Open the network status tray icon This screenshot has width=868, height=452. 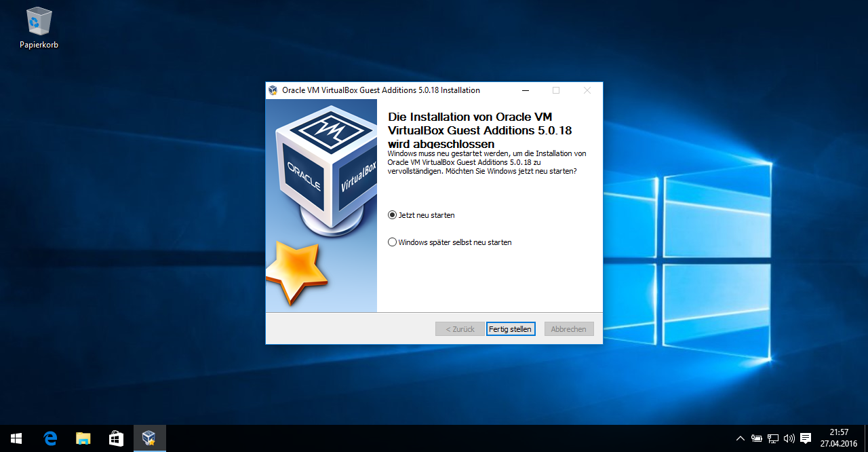772,438
